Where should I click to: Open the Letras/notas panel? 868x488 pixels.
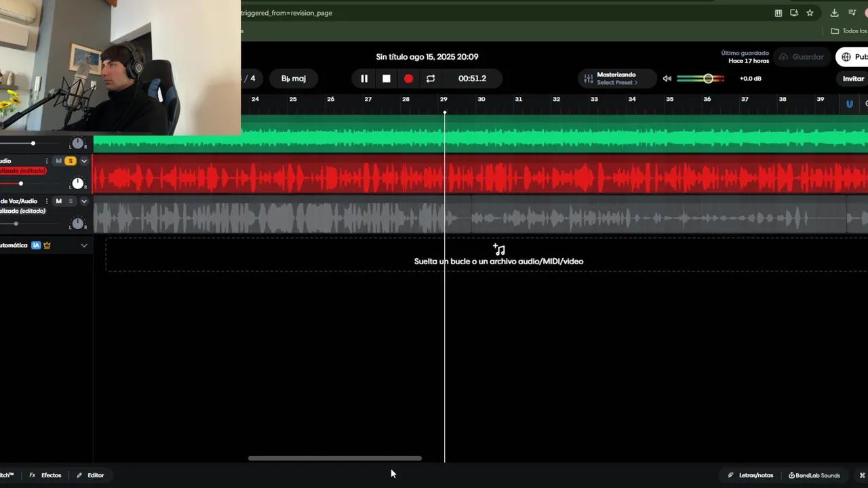(x=751, y=475)
